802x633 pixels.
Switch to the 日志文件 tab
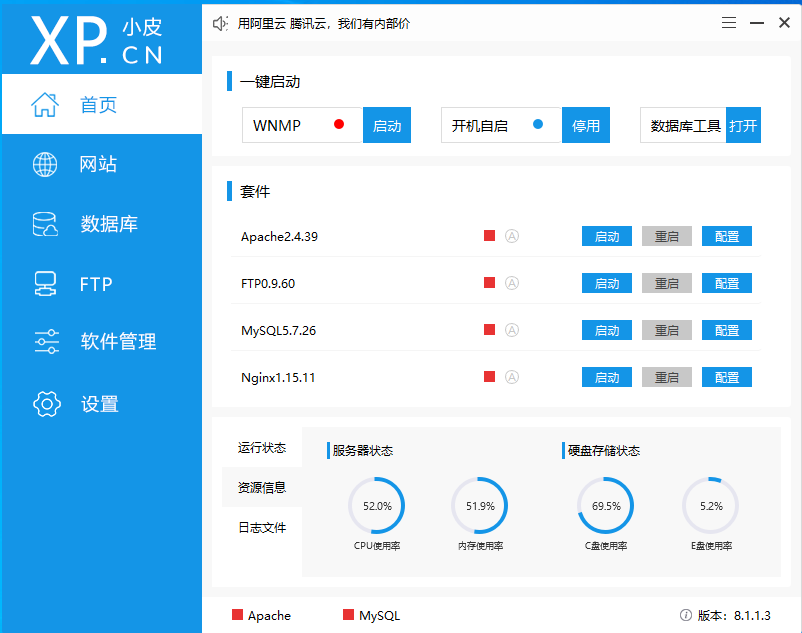tap(263, 527)
